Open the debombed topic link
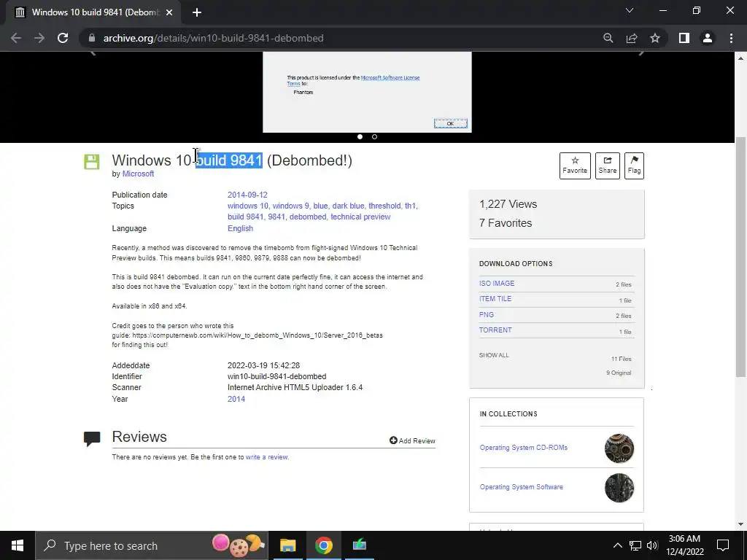 tap(308, 217)
